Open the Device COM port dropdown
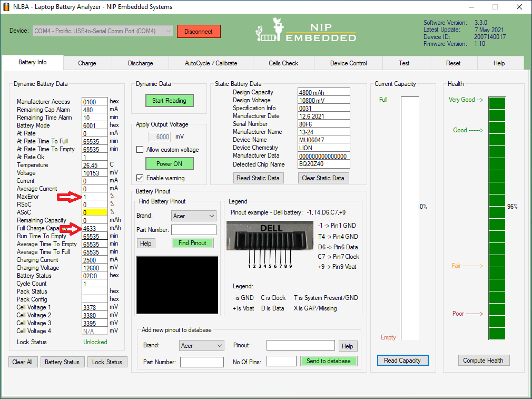 coord(103,31)
